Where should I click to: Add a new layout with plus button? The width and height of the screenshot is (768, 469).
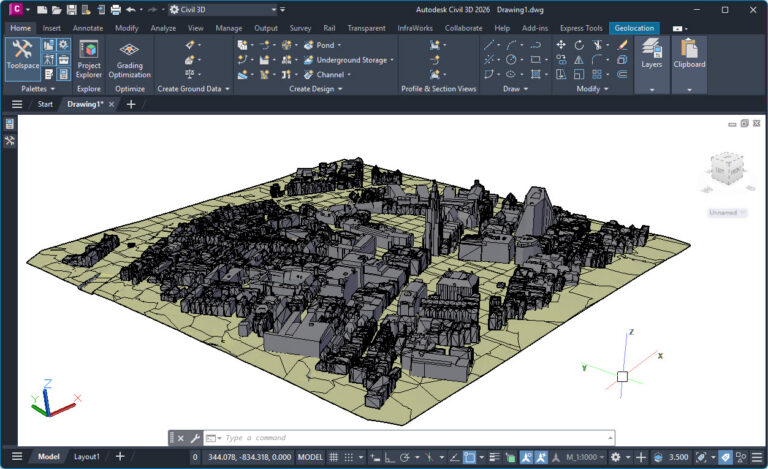click(120, 456)
